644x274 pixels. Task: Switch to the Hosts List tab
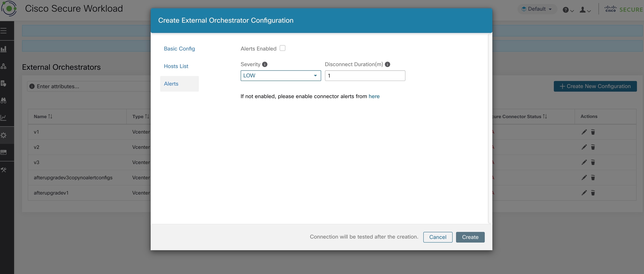176,66
